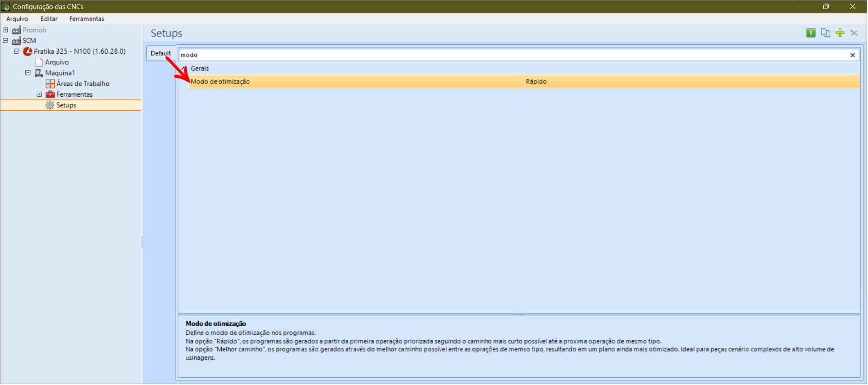Viewport: 868px width, 385px height.
Task: Open the Editar menu
Action: [x=49, y=19]
